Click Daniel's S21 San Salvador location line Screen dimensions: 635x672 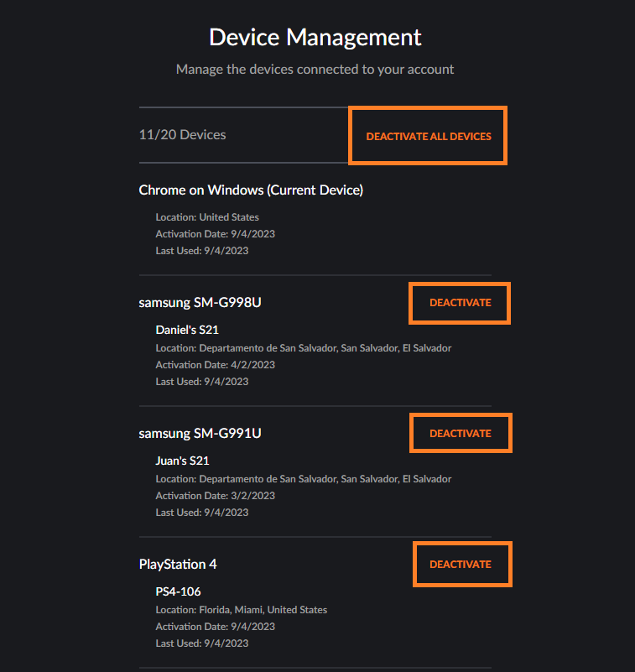304,348
